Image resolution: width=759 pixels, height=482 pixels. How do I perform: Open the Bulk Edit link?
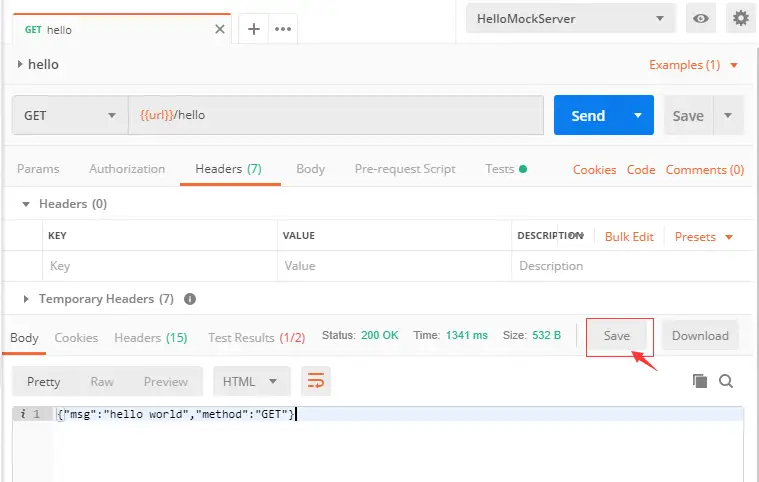point(629,237)
